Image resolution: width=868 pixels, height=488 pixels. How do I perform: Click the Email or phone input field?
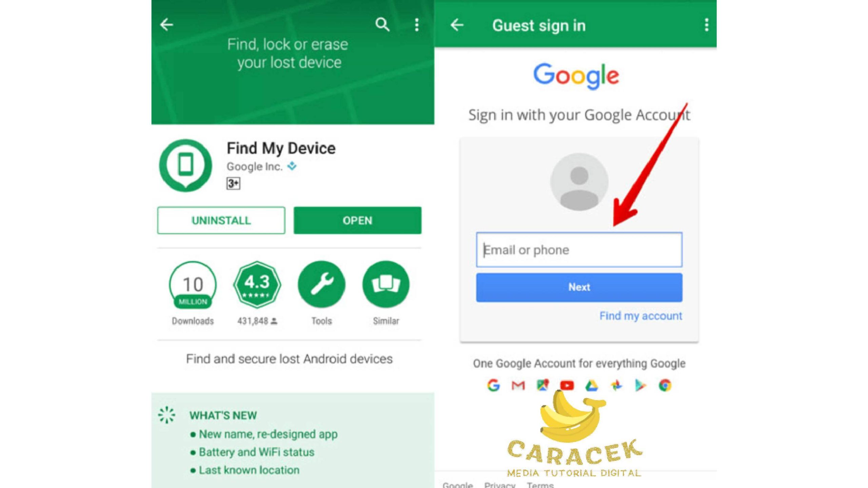(579, 249)
